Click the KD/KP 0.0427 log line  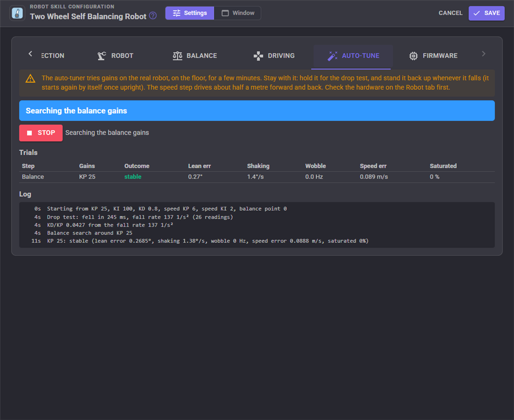[x=110, y=225]
